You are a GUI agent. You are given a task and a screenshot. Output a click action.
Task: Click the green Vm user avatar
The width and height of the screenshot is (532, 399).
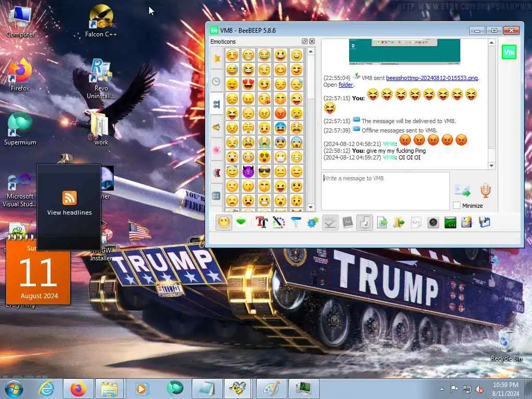click(509, 52)
